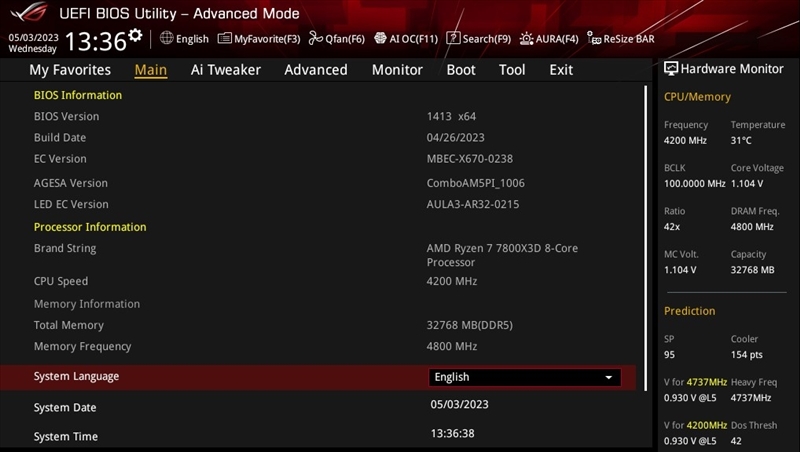Viewport: 800px width, 452px height.
Task: Open the AURA(F4) lighting icon
Action: [526, 38]
